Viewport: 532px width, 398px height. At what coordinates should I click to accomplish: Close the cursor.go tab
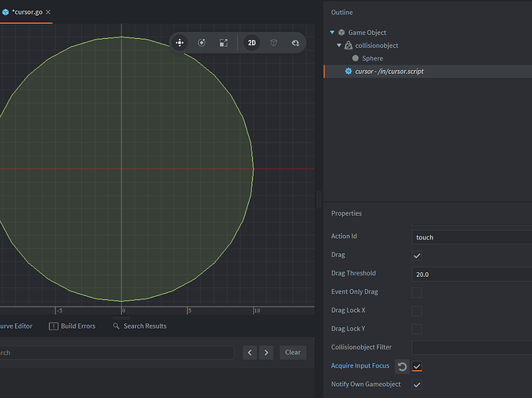[x=49, y=12]
